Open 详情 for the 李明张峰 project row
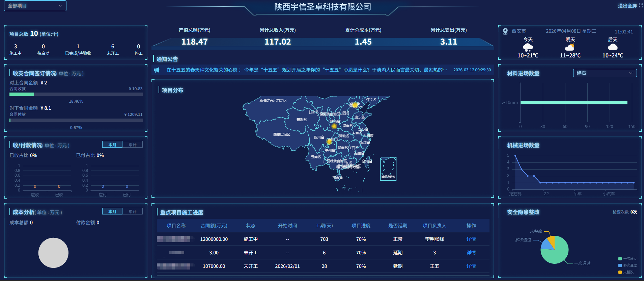 [471, 239]
